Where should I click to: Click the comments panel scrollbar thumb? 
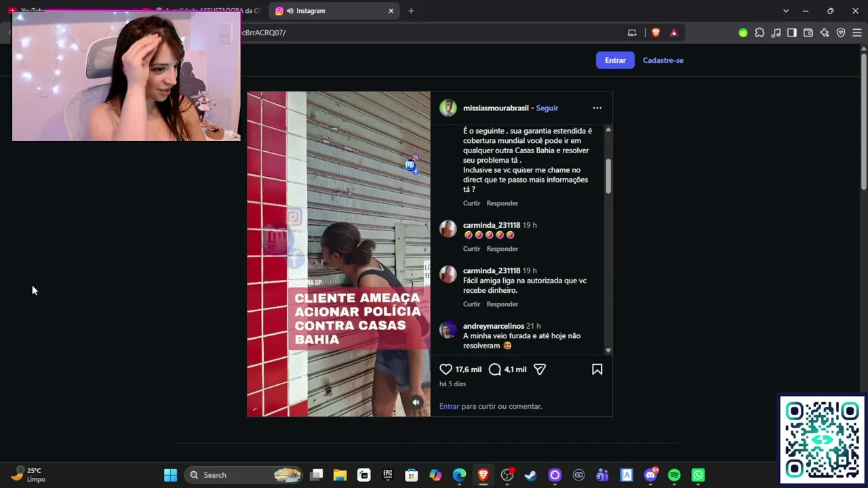pyautogui.click(x=608, y=176)
